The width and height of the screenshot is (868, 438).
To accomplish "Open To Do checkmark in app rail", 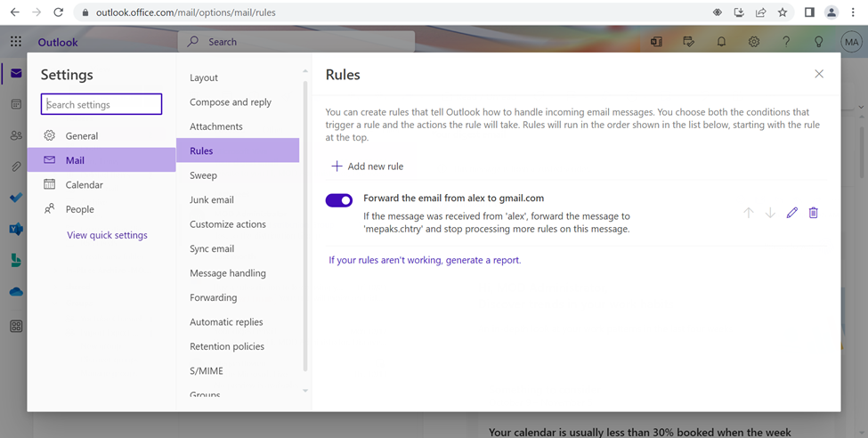I will click(x=16, y=197).
